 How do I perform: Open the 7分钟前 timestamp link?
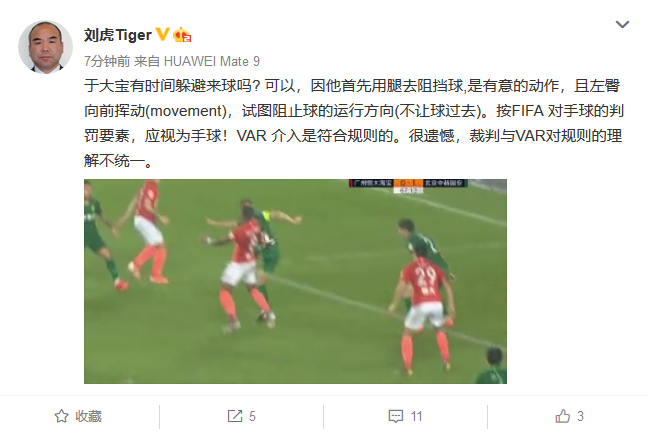tap(107, 61)
